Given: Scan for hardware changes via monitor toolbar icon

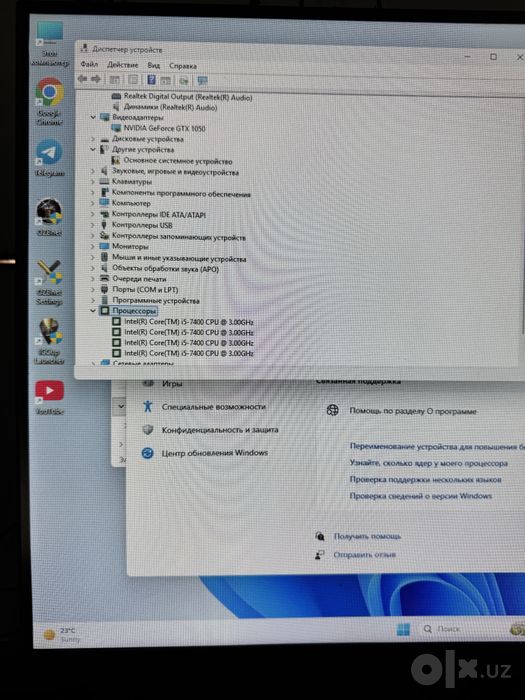Looking at the screenshot, I should pyautogui.click(x=203, y=81).
